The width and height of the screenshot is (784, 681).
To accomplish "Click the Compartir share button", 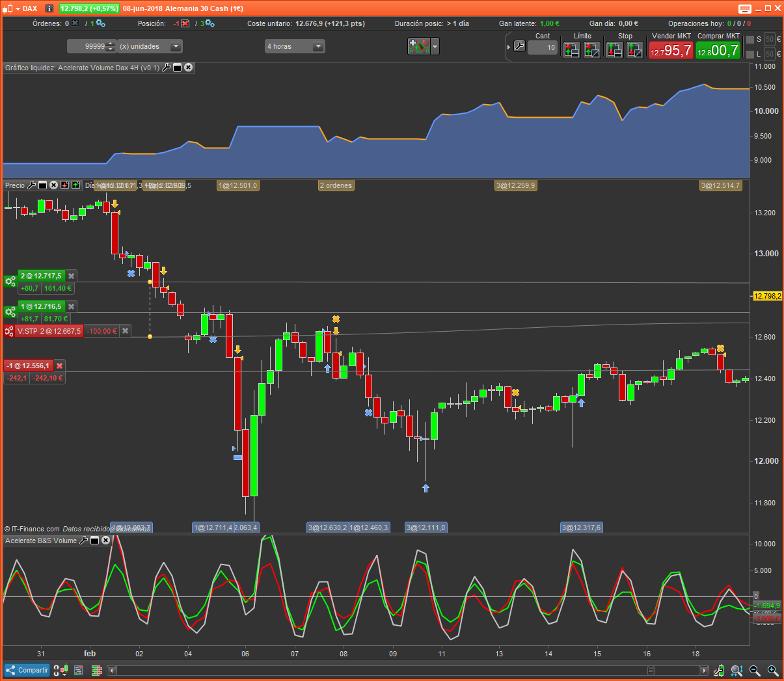I will tap(27, 670).
